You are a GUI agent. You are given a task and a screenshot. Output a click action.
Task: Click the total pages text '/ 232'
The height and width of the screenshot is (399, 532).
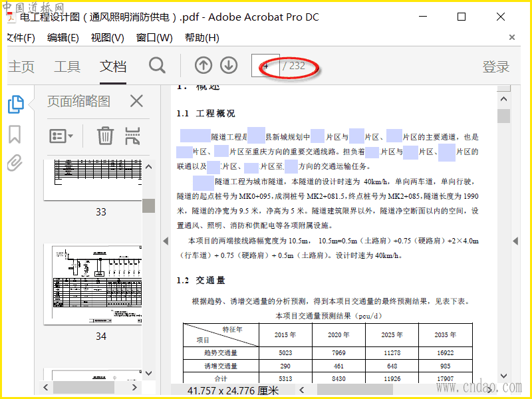(294, 65)
